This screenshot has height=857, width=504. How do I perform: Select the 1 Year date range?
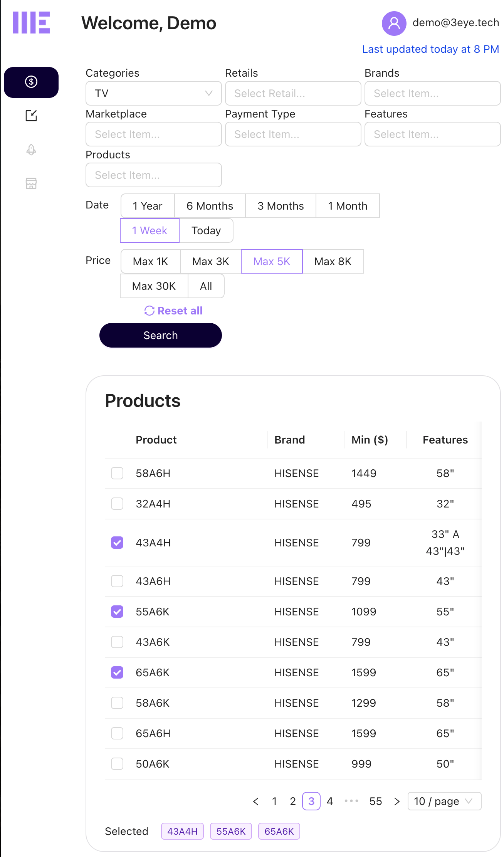pos(148,206)
